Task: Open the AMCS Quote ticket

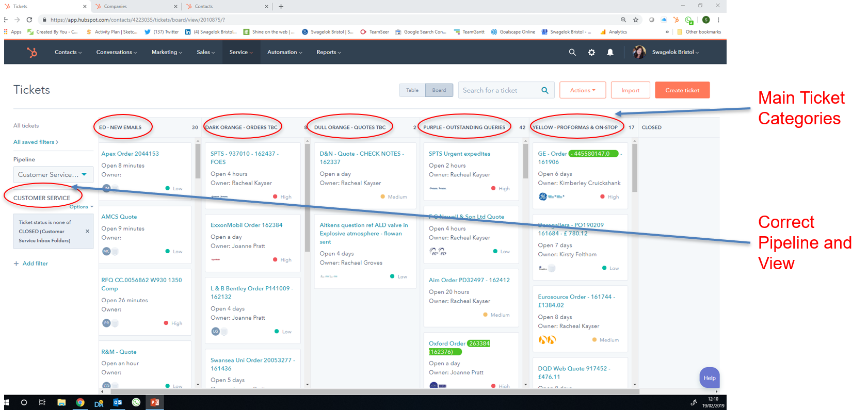Action: 119,217
